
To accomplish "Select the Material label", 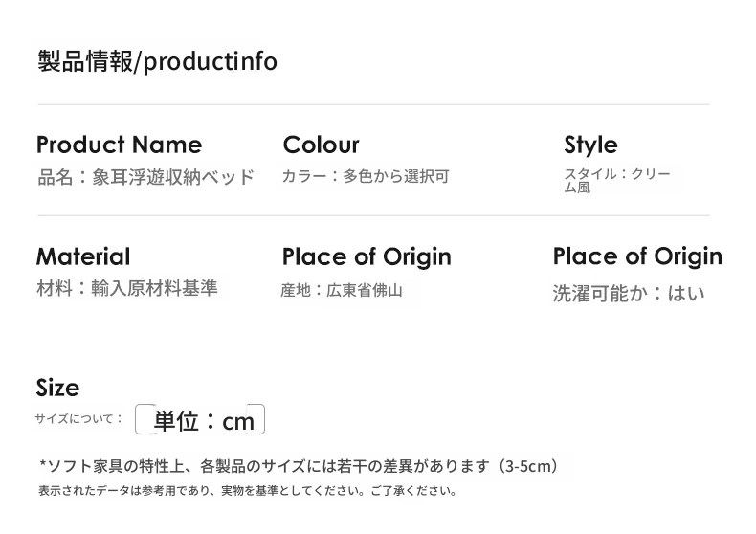I will [x=83, y=256].
